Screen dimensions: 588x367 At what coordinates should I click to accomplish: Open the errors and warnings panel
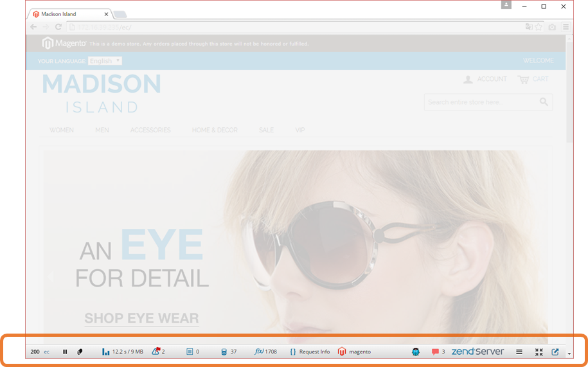158,352
